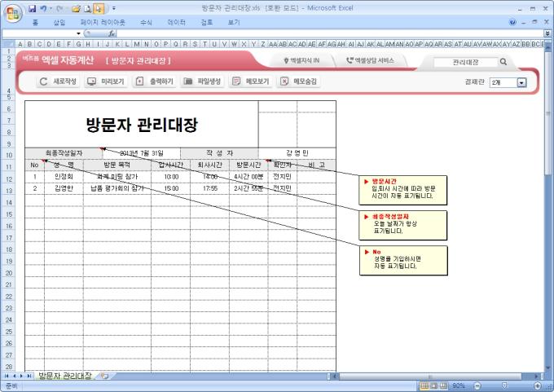Click the Insert Worksheet tab icon
The image size is (554, 392).
coord(104,376)
